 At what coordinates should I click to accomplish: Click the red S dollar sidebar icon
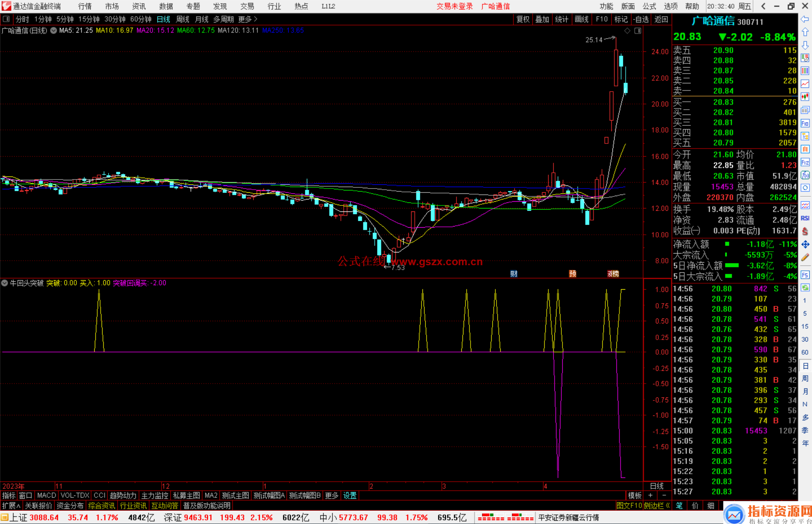coord(805,231)
